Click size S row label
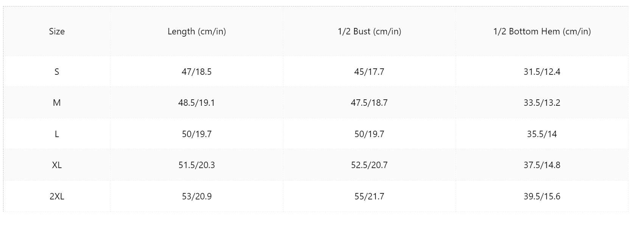644x227 pixels. click(x=57, y=72)
